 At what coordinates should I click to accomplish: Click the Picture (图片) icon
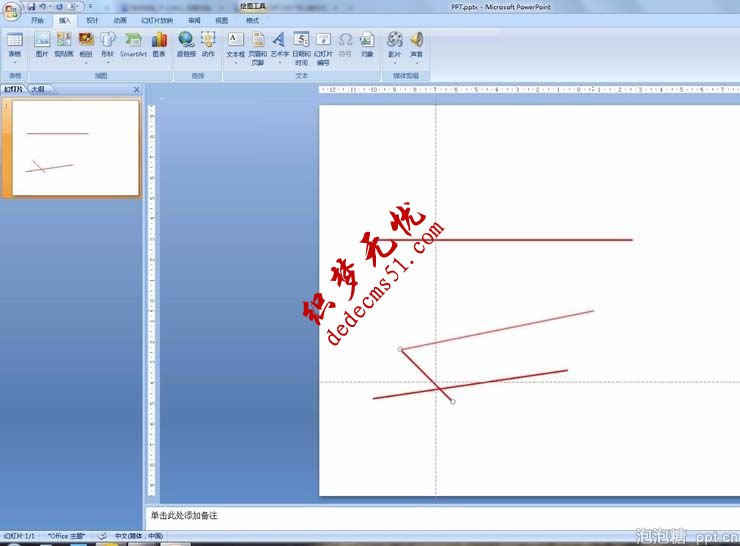point(42,45)
